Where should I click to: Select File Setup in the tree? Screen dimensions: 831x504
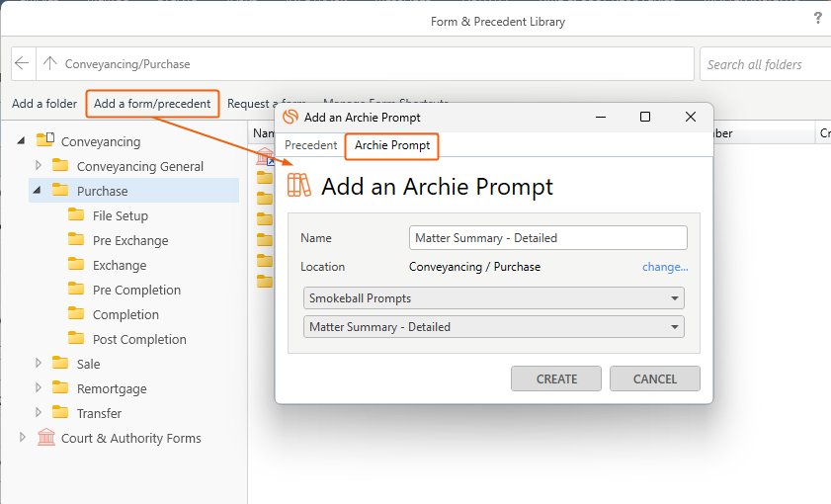pyautogui.click(x=121, y=215)
